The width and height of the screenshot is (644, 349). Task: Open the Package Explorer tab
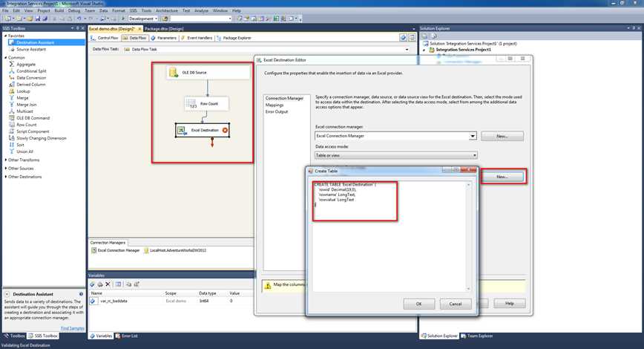click(234, 38)
